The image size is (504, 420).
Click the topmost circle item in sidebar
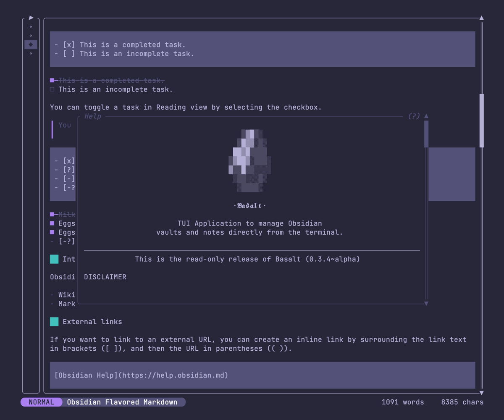coord(31,27)
